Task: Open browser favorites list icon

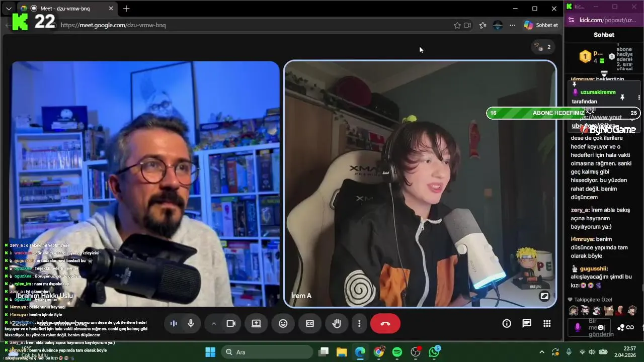Action: 483,25
